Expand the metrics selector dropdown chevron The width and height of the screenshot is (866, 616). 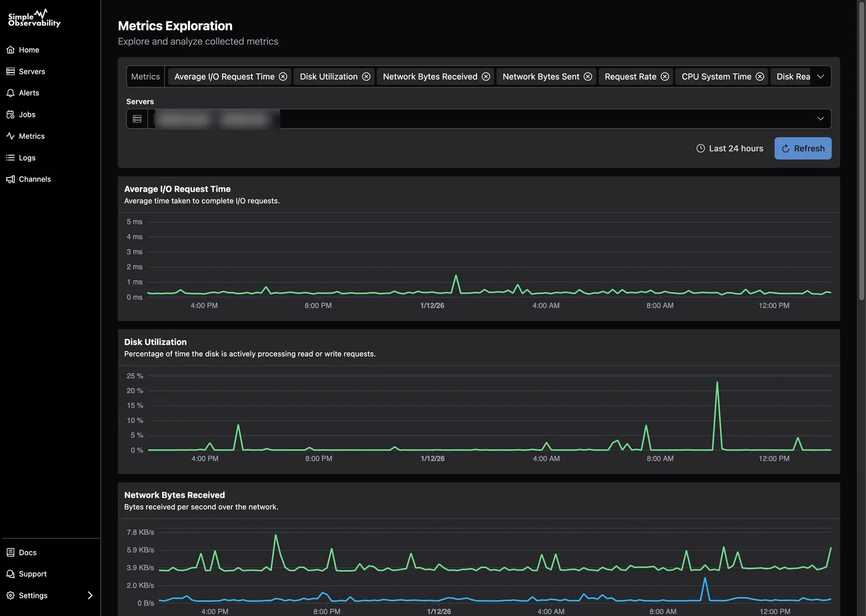pyautogui.click(x=821, y=76)
